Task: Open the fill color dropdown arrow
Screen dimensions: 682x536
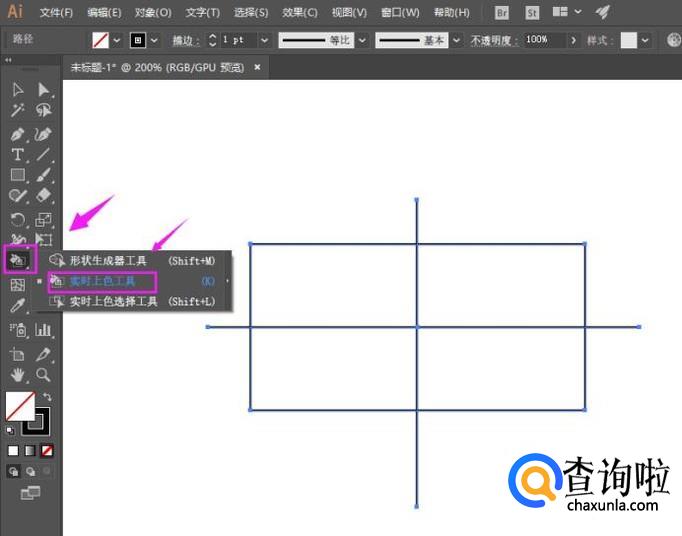Action: [117, 40]
